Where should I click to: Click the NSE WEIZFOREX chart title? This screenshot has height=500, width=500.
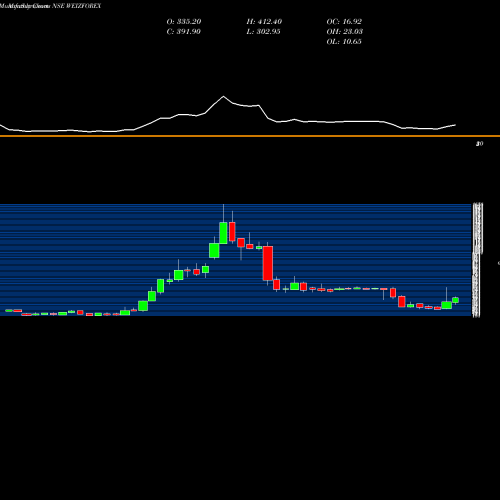51,6
